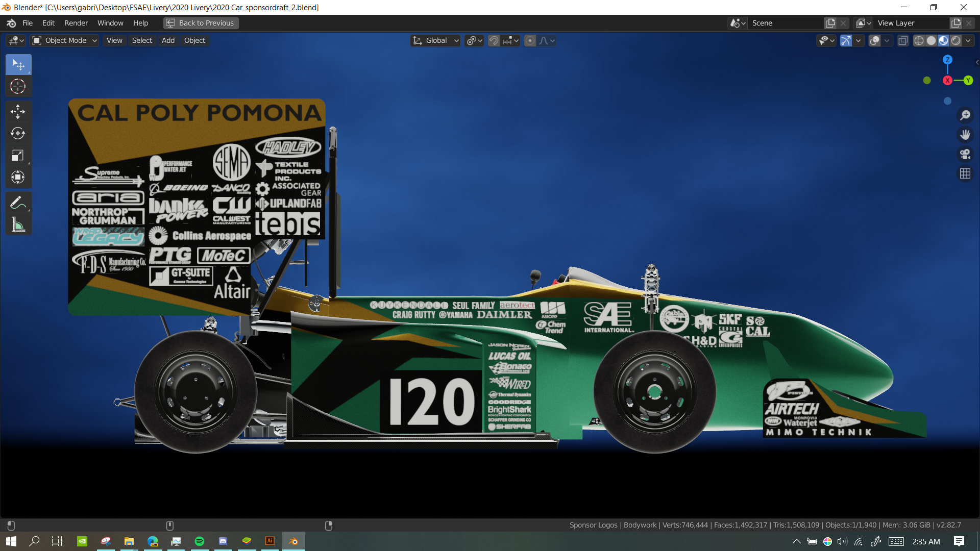Image resolution: width=980 pixels, height=551 pixels.
Task: Open the view layer browse dropdown
Action: tap(864, 23)
